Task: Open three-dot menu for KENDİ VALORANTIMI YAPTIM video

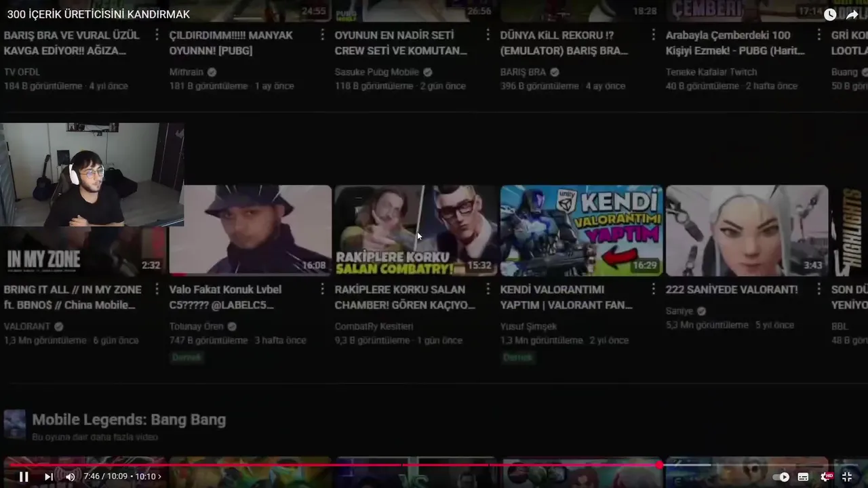Action: (x=653, y=289)
